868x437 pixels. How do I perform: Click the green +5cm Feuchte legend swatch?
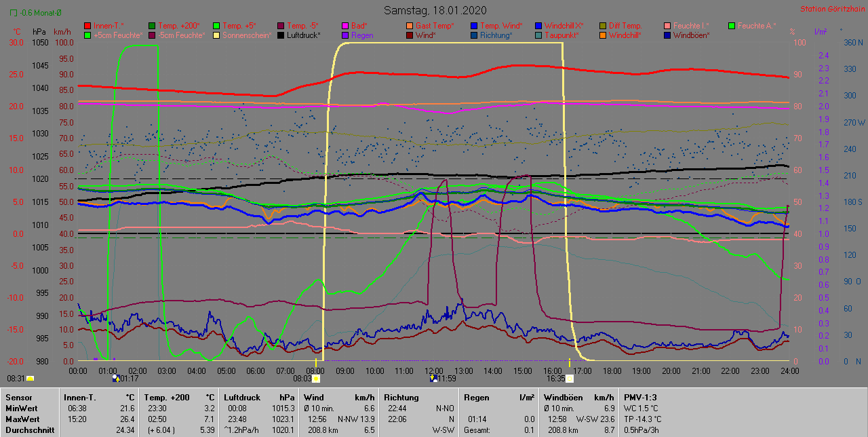(87, 35)
